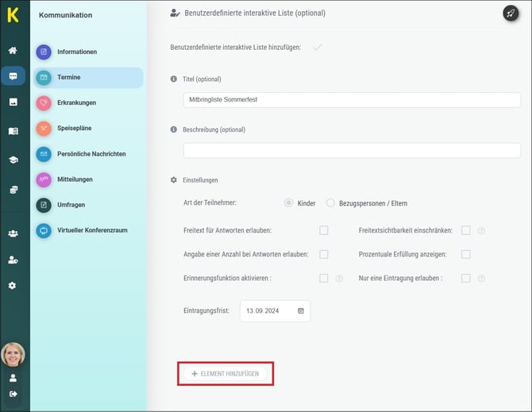Click help icon next to Freitextsichtbarkeit einschränken

[481, 230]
